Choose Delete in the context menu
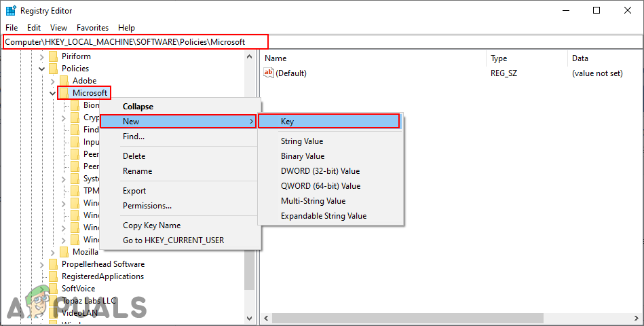 click(180, 156)
